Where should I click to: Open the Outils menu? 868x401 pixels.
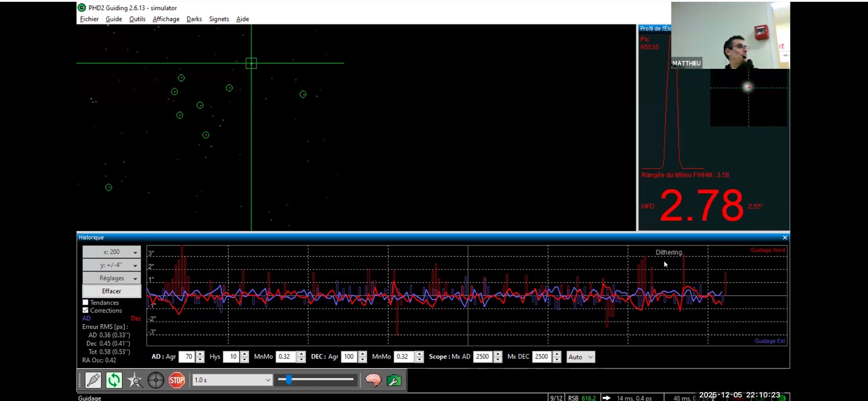click(x=137, y=19)
